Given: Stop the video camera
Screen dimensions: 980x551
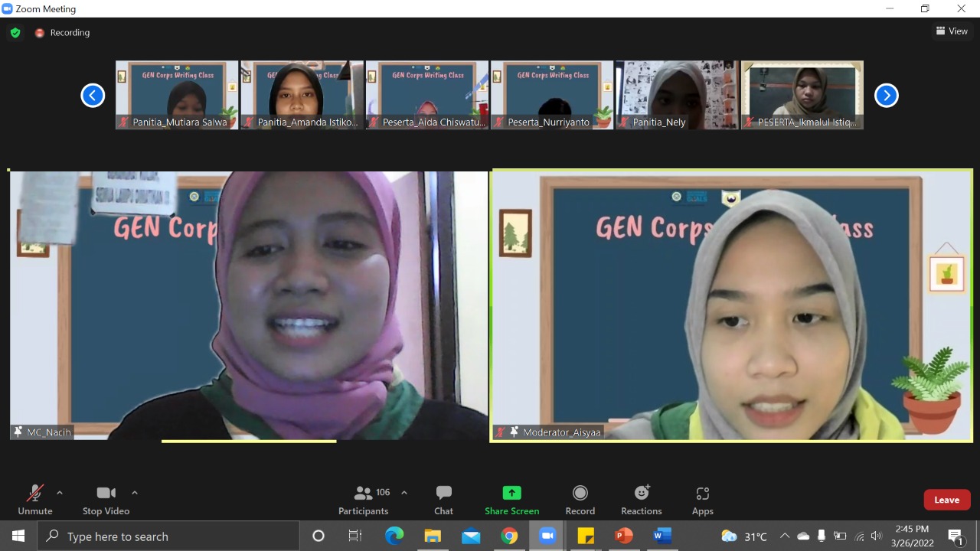Looking at the screenshot, I should pos(106,500).
